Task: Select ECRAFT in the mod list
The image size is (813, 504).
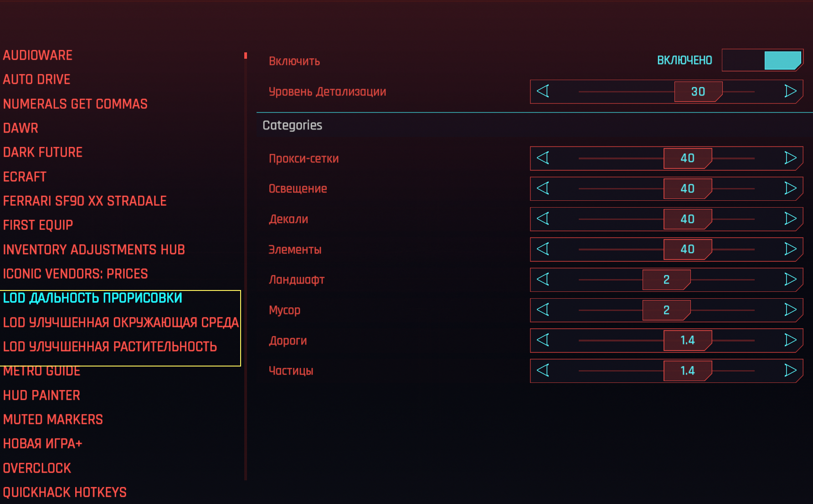Action: [x=25, y=177]
